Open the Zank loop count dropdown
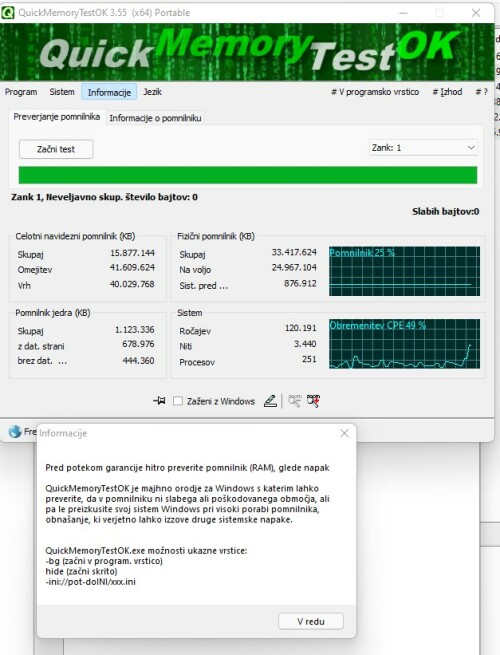The width and height of the screenshot is (500, 655). point(424,148)
